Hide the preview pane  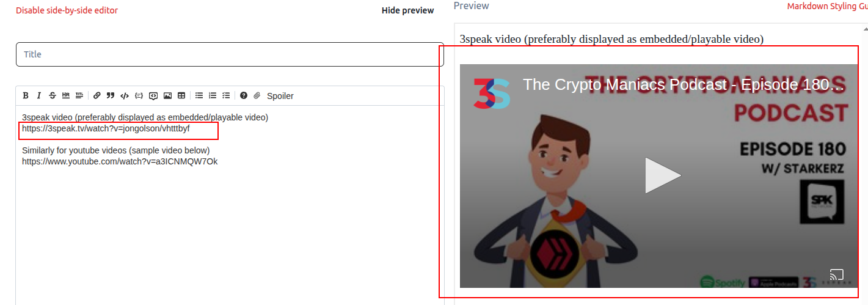408,10
